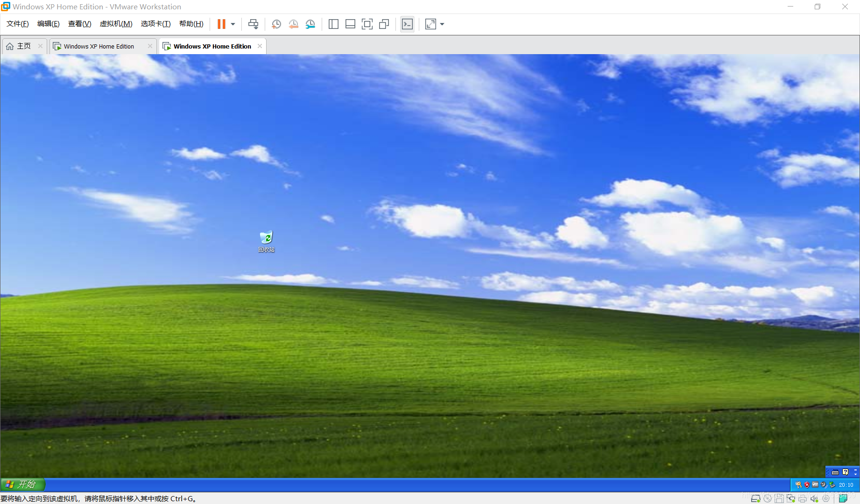The width and height of the screenshot is (860, 504).
Task: Revert the virtual machine to the previous snapshot
Action: (293, 24)
